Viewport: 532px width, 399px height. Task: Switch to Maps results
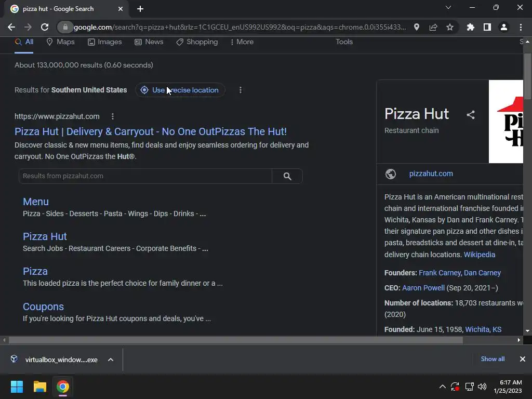(x=60, y=42)
